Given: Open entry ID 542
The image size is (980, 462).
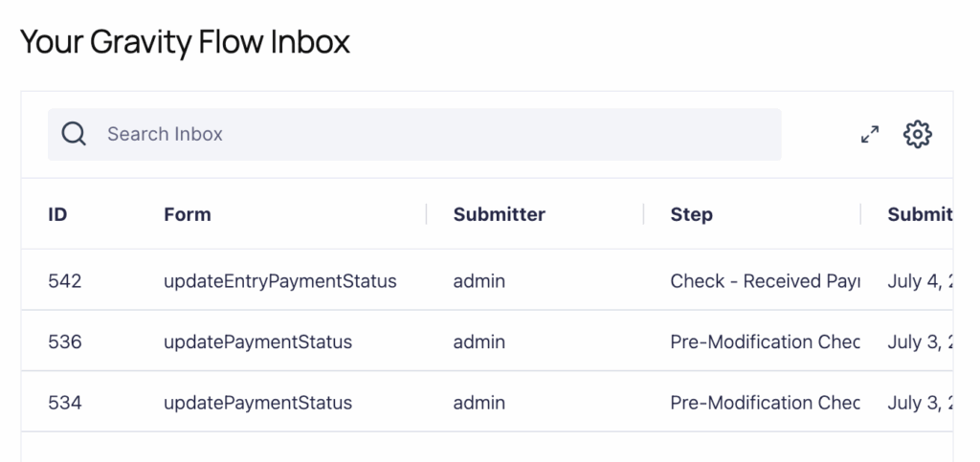Looking at the screenshot, I should pos(65,281).
